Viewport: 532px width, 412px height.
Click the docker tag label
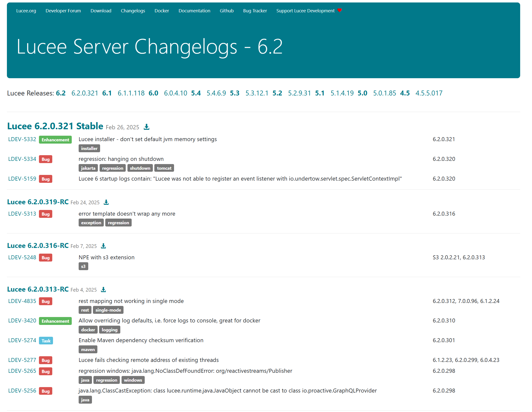click(88, 330)
